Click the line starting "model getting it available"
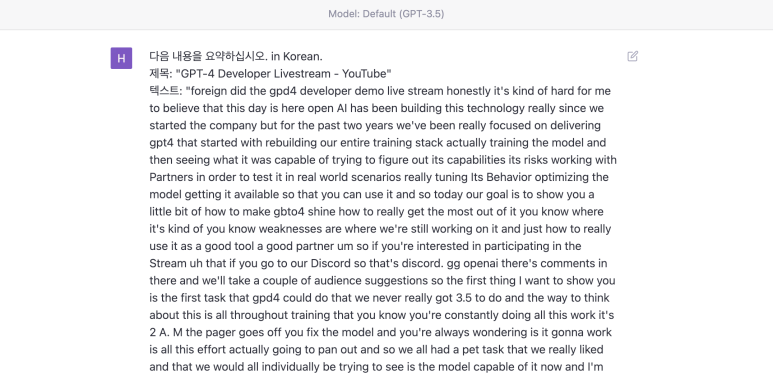773x375 pixels. point(372,194)
